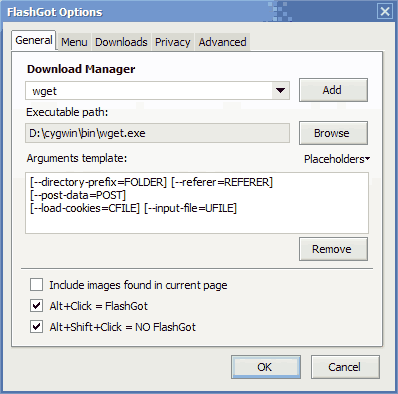Uncheck Alt+Shift+Click = NO FlashGot
Screen dimensions: 398x394
coord(36,327)
